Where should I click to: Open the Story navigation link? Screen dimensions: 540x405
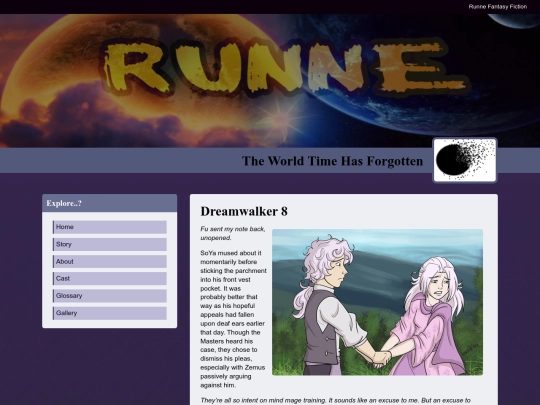point(110,244)
